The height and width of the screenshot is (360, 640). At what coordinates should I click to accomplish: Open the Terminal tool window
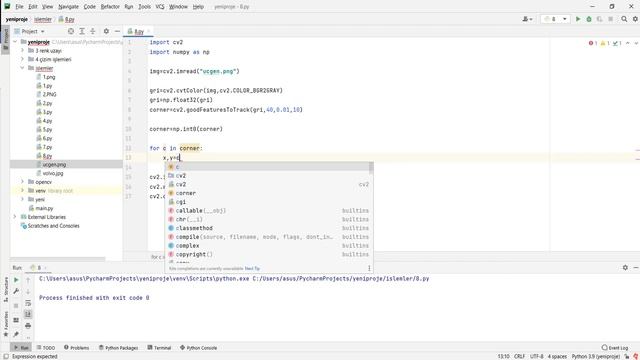[159, 348]
